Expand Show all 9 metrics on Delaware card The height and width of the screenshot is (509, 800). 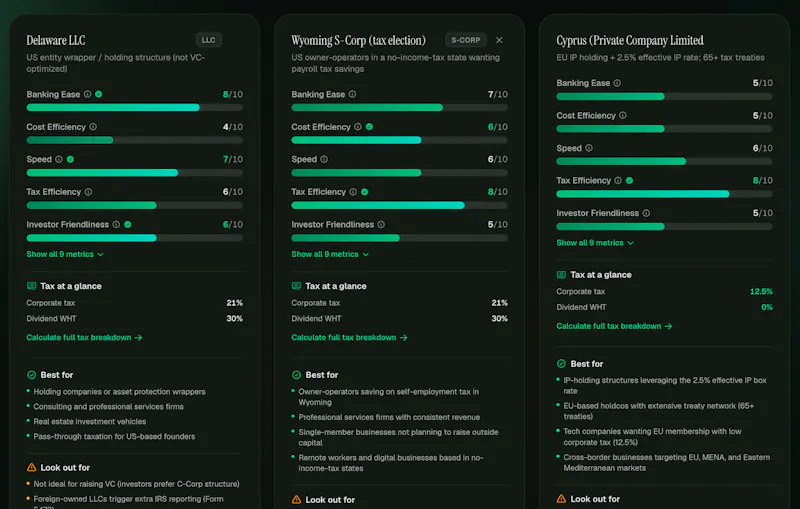(65, 254)
